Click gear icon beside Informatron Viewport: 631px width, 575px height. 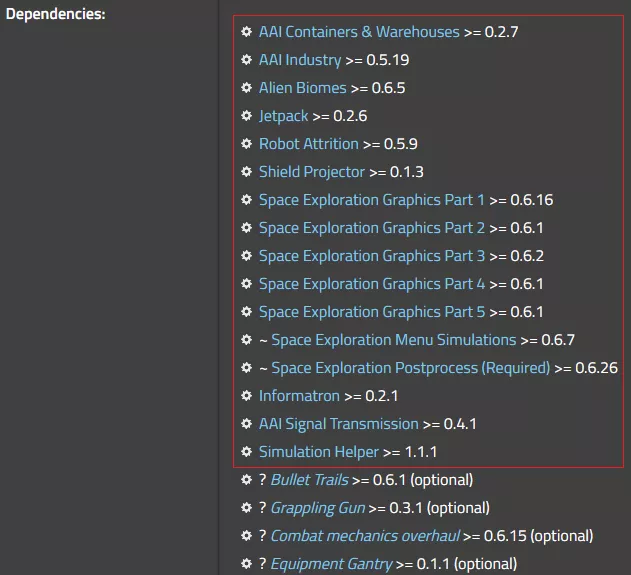pyautogui.click(x=246, y=396)
